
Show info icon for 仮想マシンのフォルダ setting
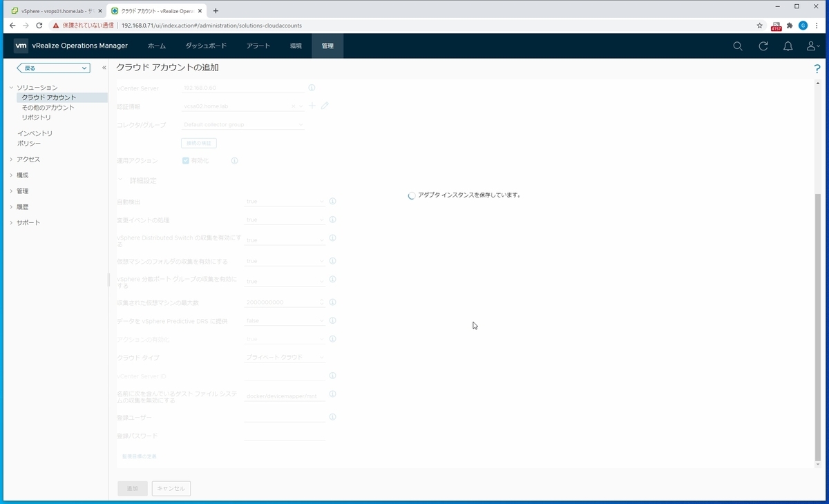click(x=332, y=261)
